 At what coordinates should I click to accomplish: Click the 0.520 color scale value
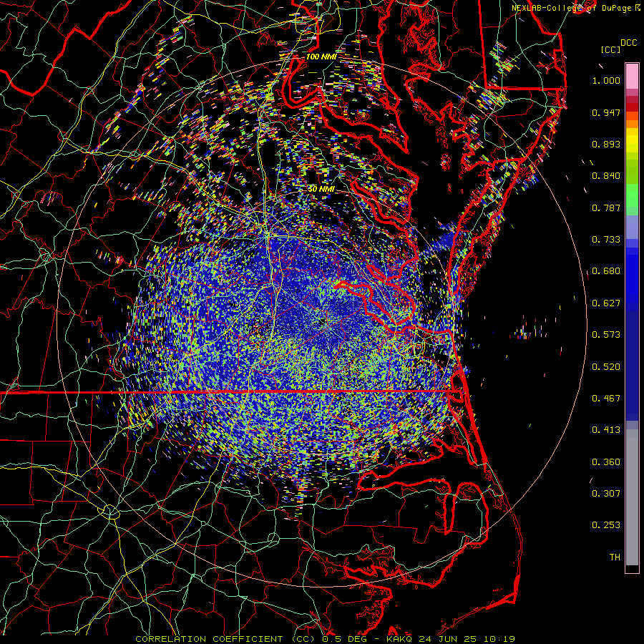[x=606, y=367]
